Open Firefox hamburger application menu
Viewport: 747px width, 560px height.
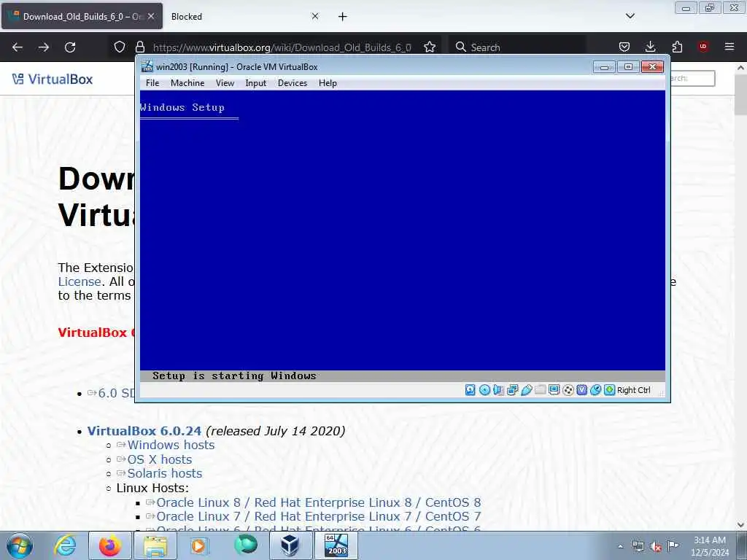pos(729,47)
